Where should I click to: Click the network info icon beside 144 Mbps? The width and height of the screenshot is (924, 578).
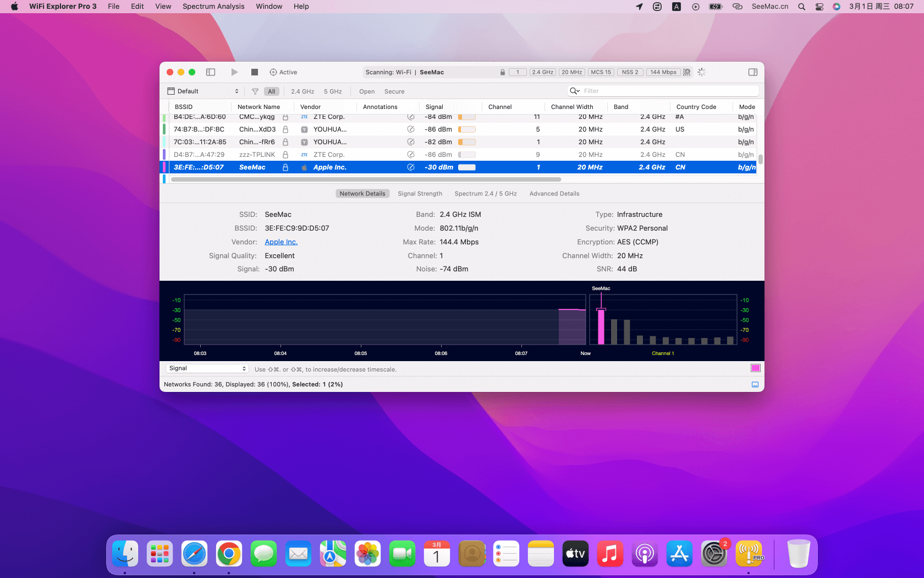coord(686,72)
